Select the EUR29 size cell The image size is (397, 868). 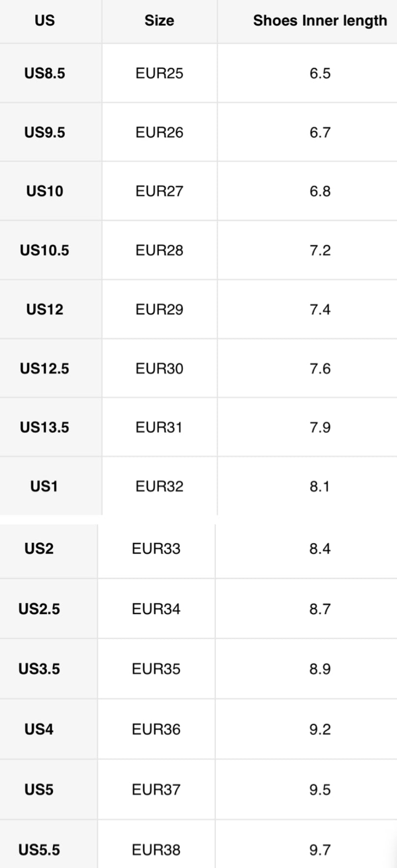click(x=159, y=309)
